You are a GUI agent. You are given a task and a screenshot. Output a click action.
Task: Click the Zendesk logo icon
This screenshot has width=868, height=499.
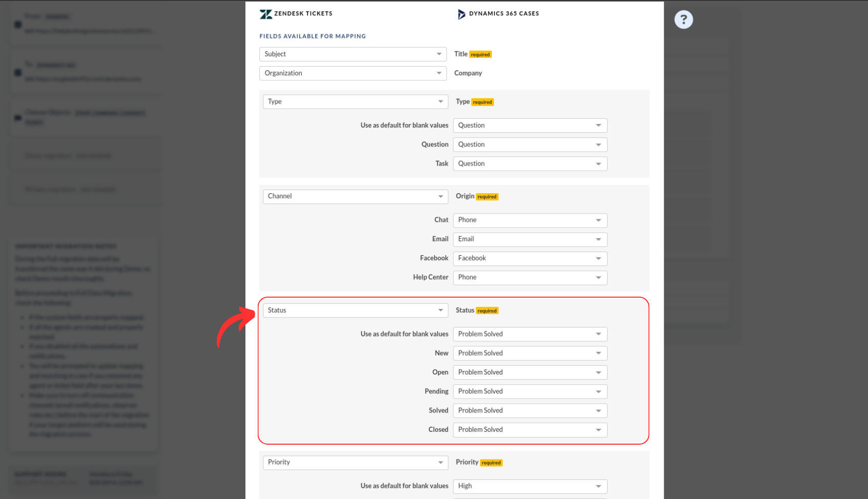click(265, 14)
